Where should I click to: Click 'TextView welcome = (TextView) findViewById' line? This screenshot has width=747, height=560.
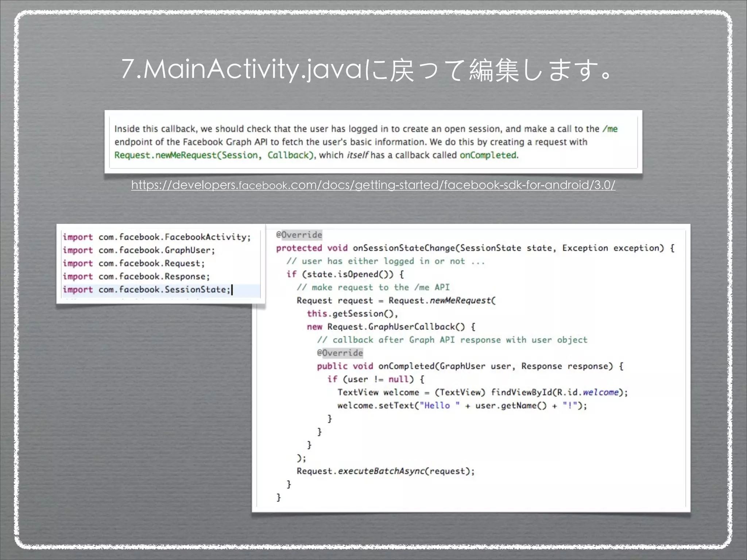[x=483, y=392]
